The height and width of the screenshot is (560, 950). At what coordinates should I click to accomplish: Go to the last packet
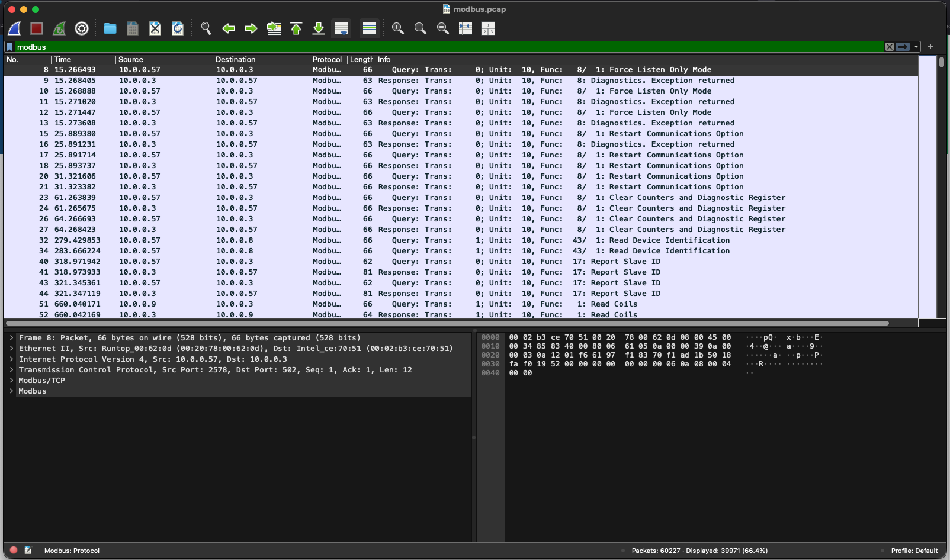point(318,28)
